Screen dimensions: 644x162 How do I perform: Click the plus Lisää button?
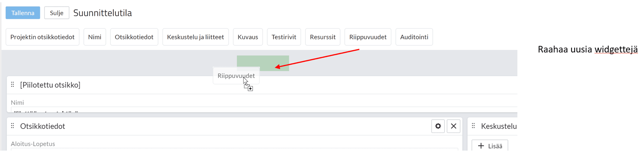pos(490,146)
